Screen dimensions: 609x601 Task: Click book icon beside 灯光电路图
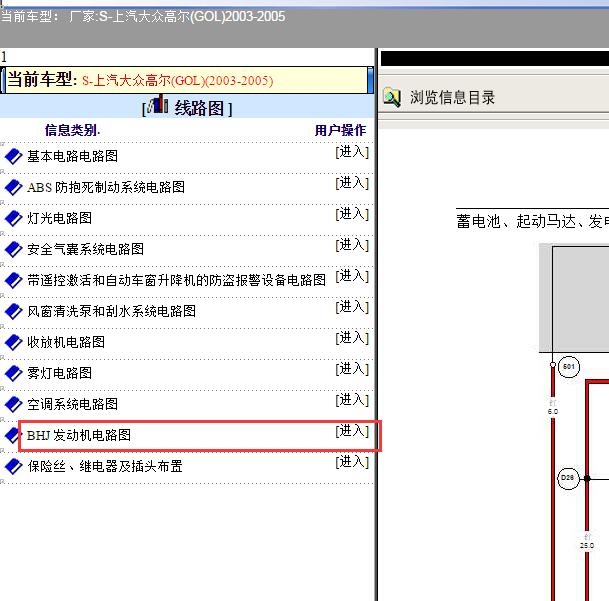click(x=13, y=218)
